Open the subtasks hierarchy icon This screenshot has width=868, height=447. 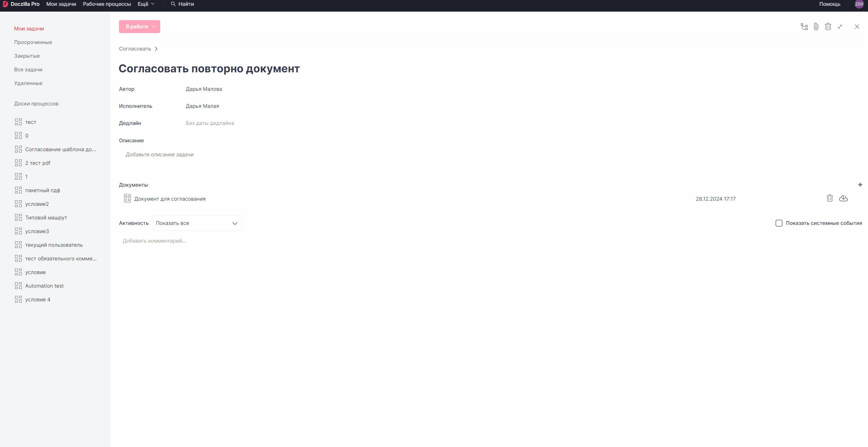pos(804,27)
